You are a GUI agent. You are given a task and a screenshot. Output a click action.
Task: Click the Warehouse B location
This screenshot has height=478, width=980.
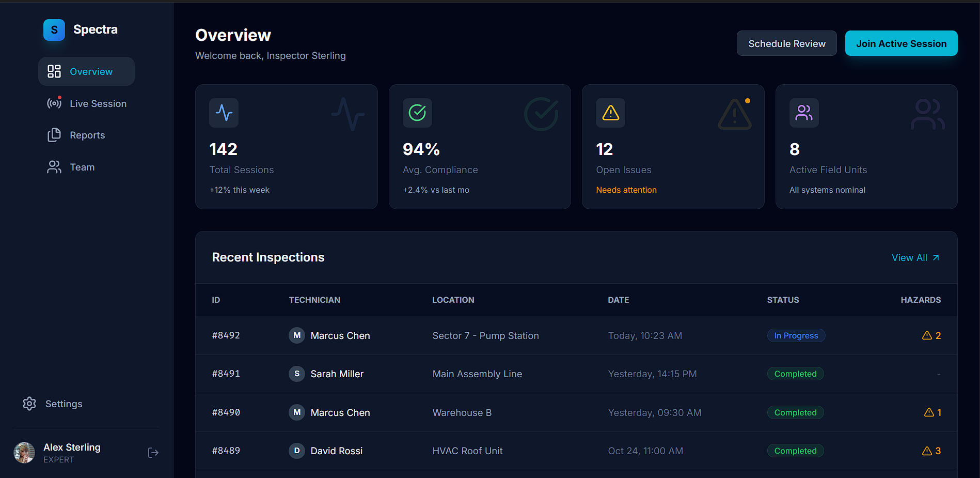click(462, 412)
